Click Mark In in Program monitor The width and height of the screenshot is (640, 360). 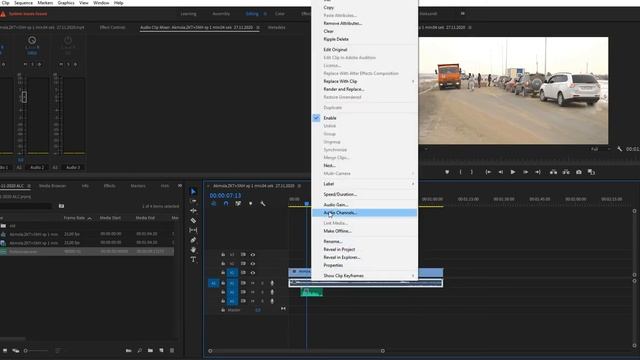(460, 172)
